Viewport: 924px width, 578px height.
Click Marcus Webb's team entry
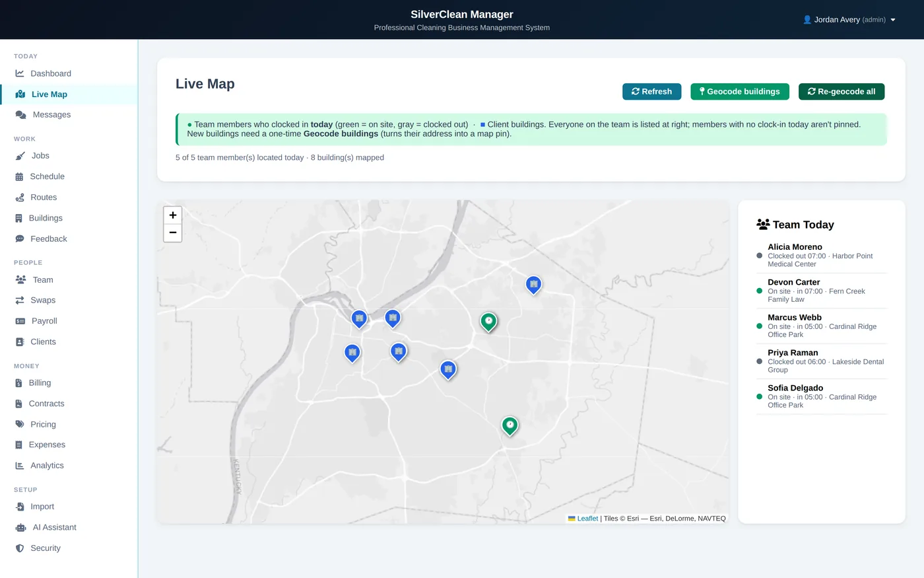coord(821,326)
